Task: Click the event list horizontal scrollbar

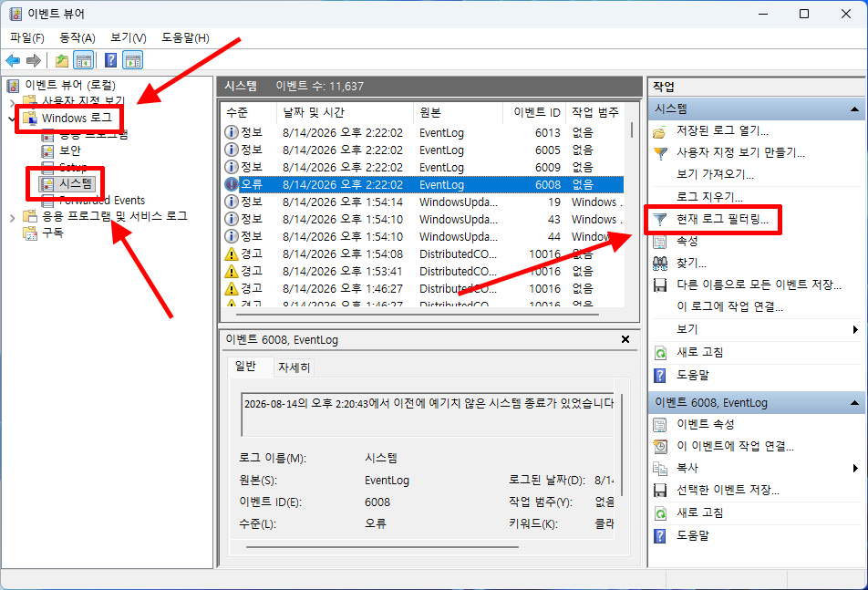Action: (417, 315)
